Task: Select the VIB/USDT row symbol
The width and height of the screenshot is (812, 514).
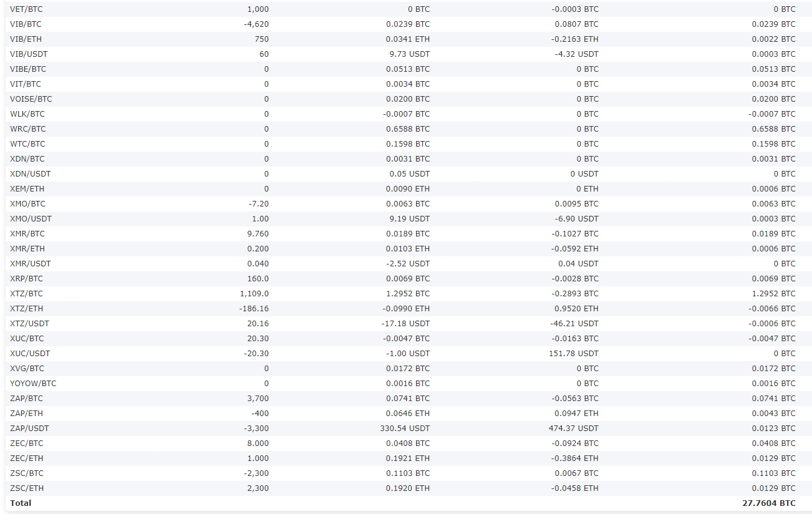Action: pyautogui.click(x=29, y=54)
